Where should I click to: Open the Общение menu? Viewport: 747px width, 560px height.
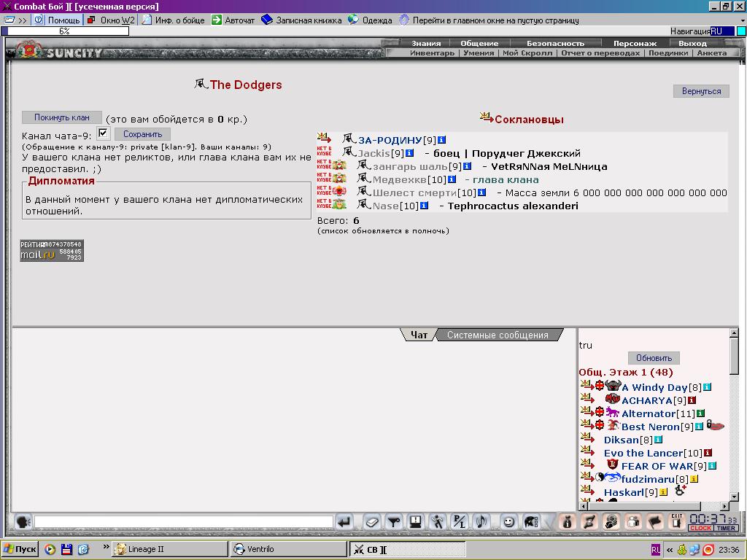coord(479,43)
